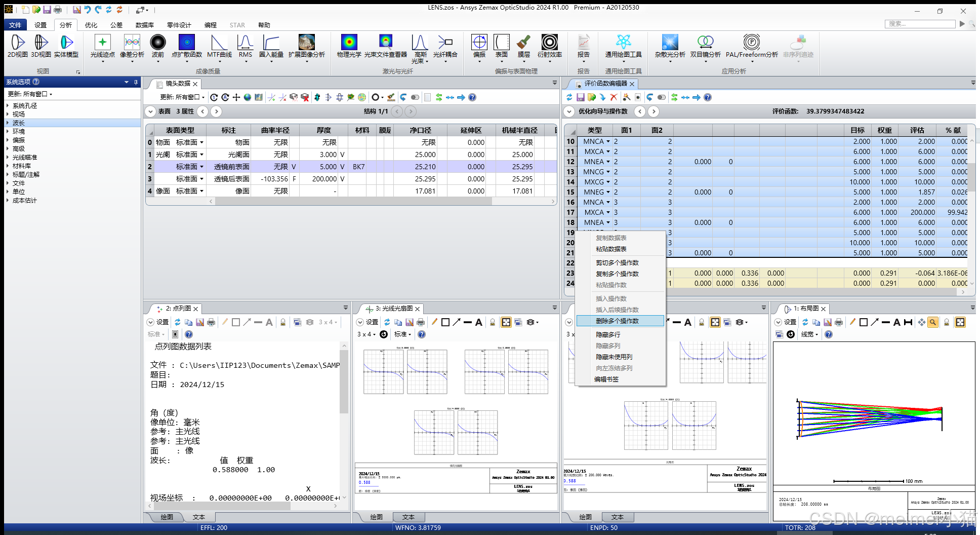Open the 3D视图 viewer
The height and width of the screenshot is (535, 980).
pyautogui.click(x=41, y=46)
